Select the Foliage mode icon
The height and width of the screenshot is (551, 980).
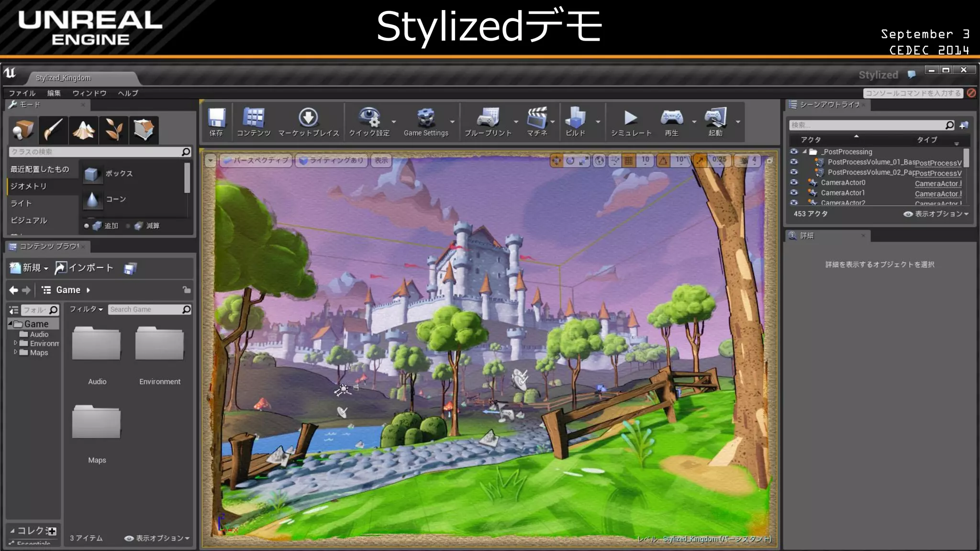click(x=113, y=130)
